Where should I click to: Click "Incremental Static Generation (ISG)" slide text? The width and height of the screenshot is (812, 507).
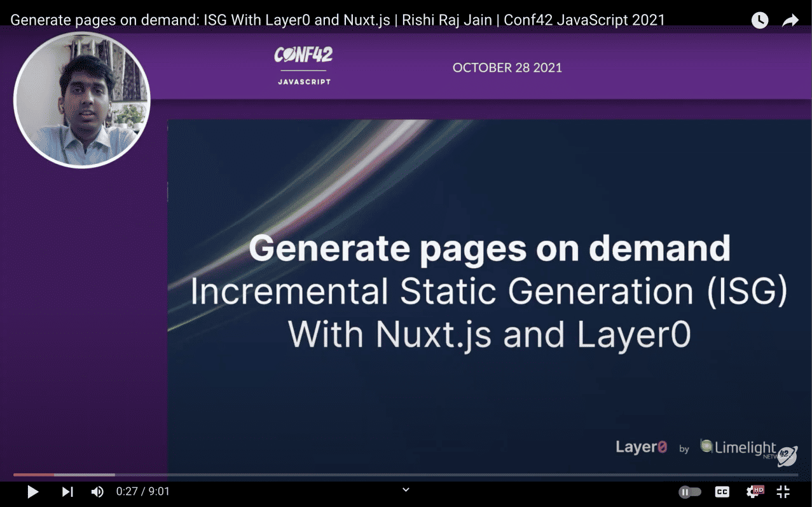click(x=489, y=292)
